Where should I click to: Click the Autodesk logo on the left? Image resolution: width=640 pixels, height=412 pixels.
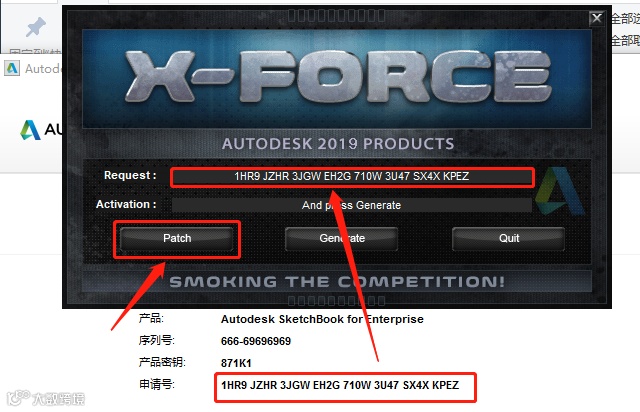tap(31, 130)
